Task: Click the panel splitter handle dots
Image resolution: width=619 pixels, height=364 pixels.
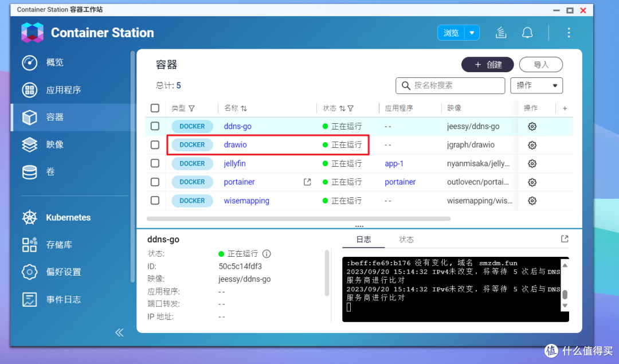Action: [359, 226]
